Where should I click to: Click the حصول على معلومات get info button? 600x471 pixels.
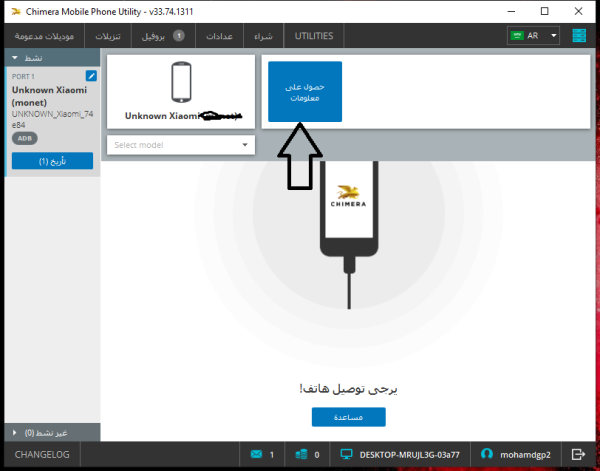point(305,92)
